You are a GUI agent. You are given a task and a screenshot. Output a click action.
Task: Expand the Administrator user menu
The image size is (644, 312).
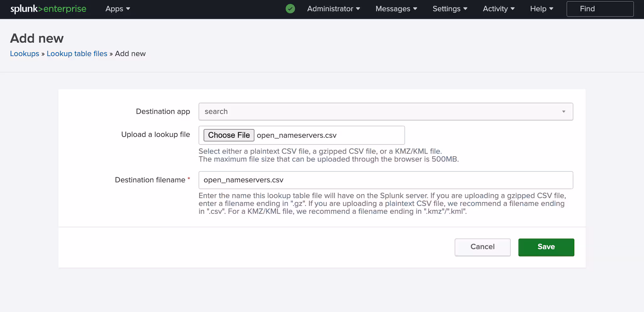333,9
